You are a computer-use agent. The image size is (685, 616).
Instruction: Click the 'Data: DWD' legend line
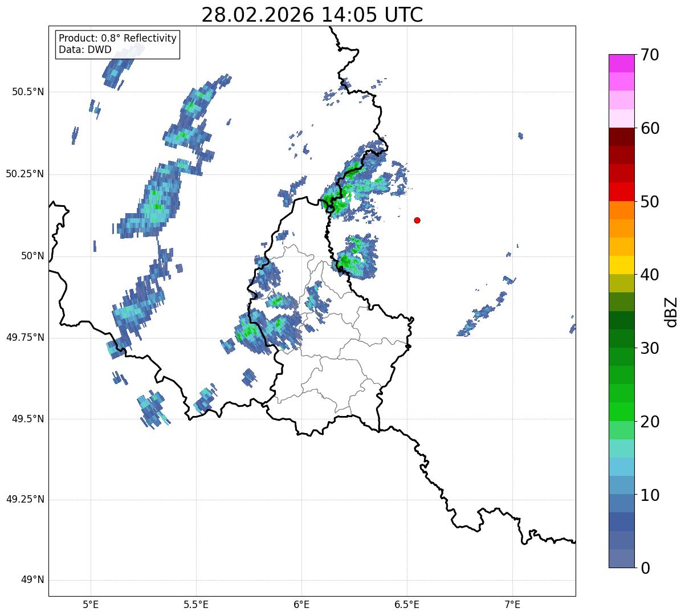[x=85, y=50]
